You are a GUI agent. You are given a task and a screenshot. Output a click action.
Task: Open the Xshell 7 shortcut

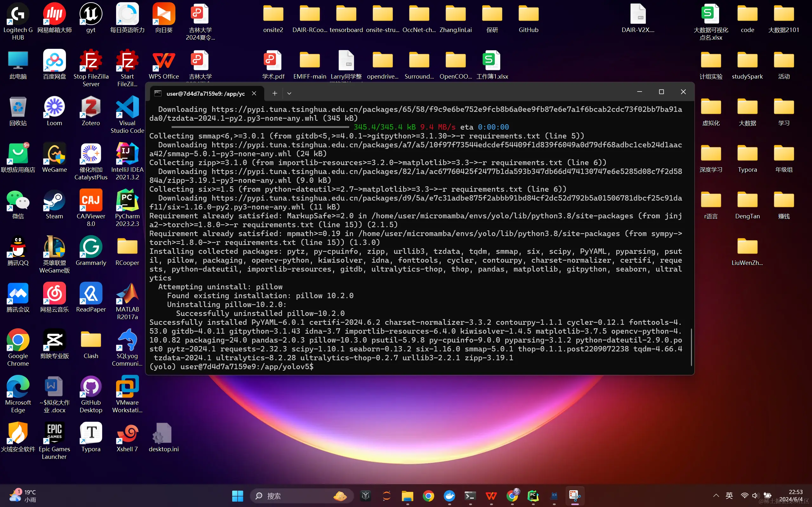point(127,433)
